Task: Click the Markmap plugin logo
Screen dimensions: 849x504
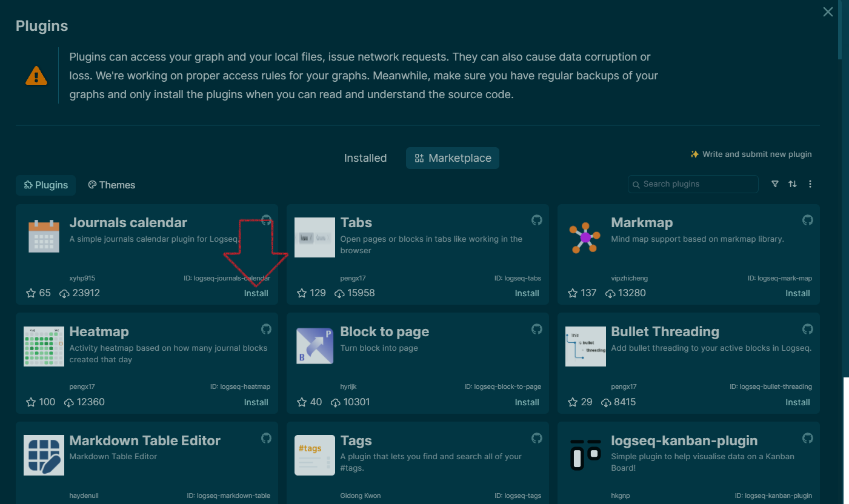Action: tap(585, 237)
